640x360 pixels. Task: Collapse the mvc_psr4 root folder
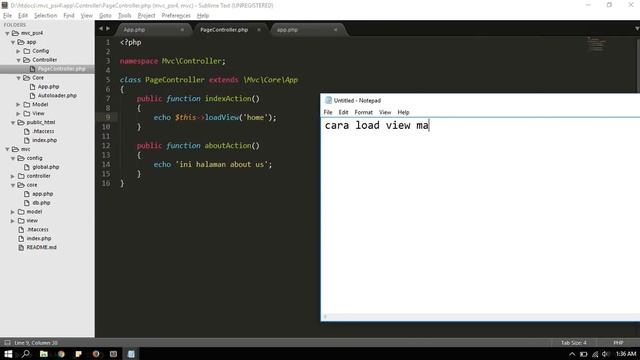7,33
